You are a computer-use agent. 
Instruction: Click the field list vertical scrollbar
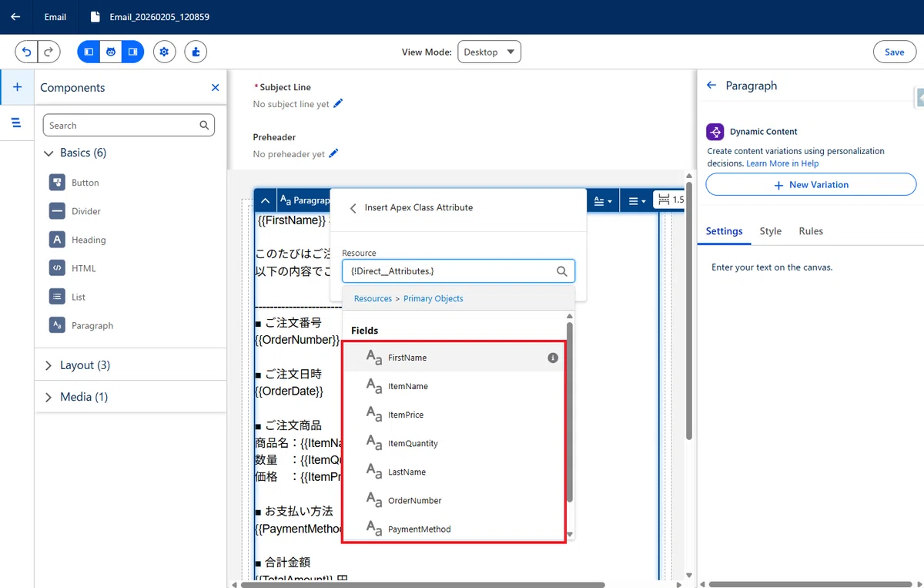[570, 412]
